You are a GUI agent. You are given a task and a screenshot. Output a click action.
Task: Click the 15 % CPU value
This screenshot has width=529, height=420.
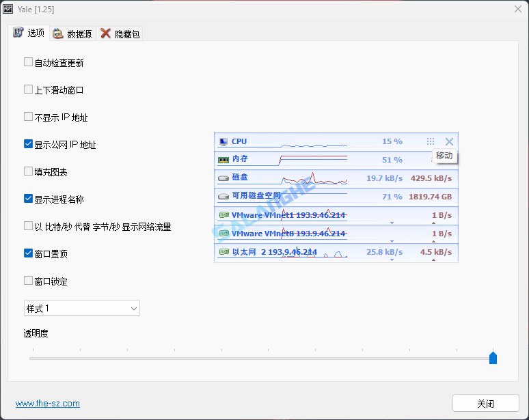tap(392, 141)
